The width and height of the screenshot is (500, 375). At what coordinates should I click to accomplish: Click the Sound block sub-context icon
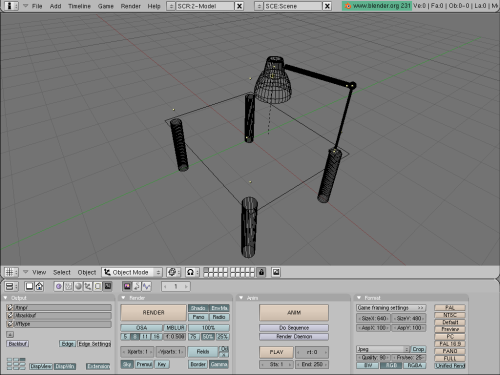tap(137, 286)
